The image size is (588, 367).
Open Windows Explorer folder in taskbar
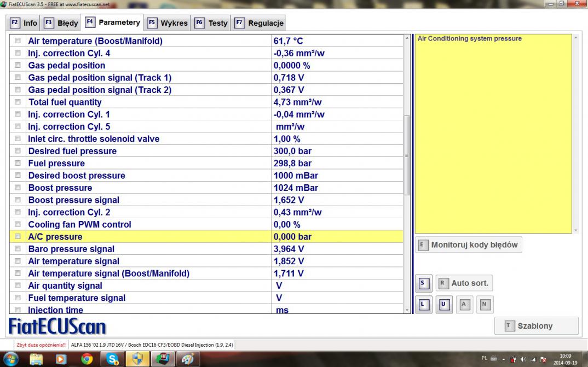[36, 359]
